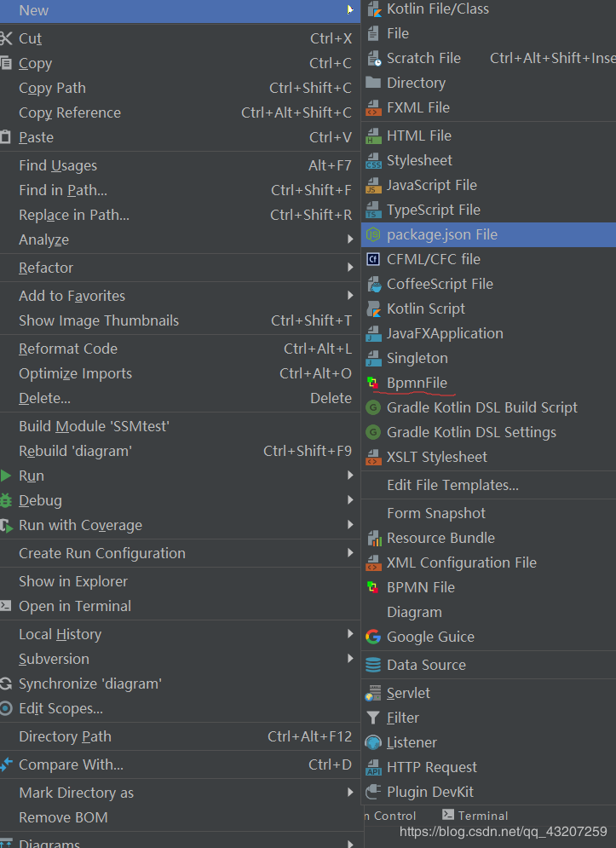The image size is (616, 848).
Task: Select the Stylesheet CSS icon
Action: pos(373,160)
